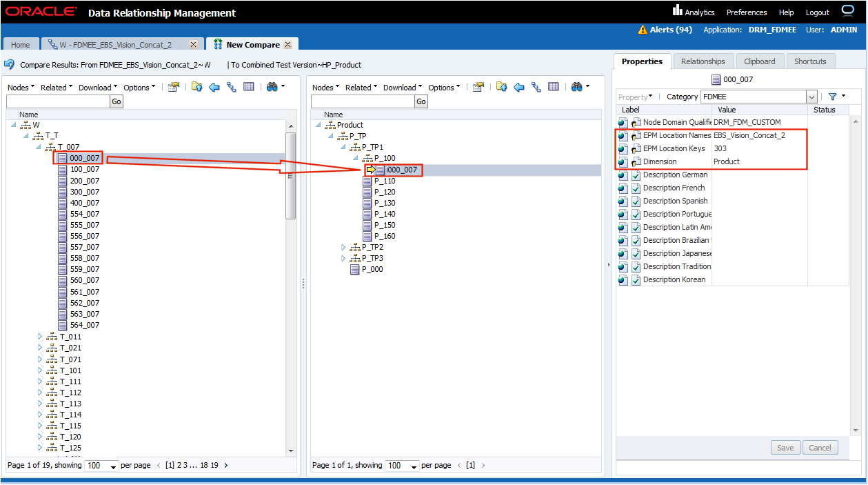The image size is (868, 485).
Task: Click the grid view icon in left pane toolbar
Action: tap(248, 87)
